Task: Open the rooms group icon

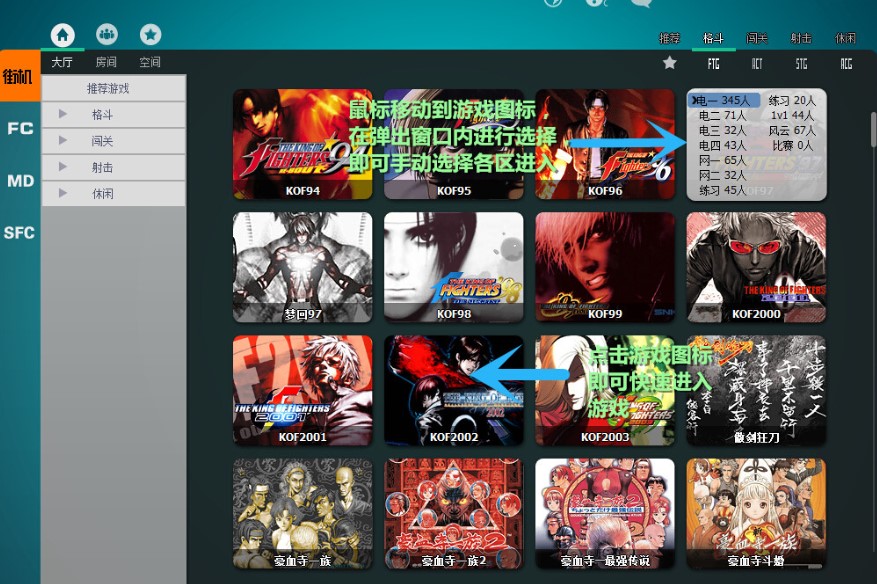Action: [106, 35]
